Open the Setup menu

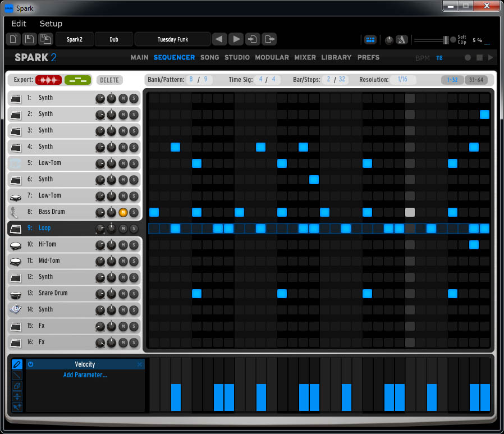51,24
